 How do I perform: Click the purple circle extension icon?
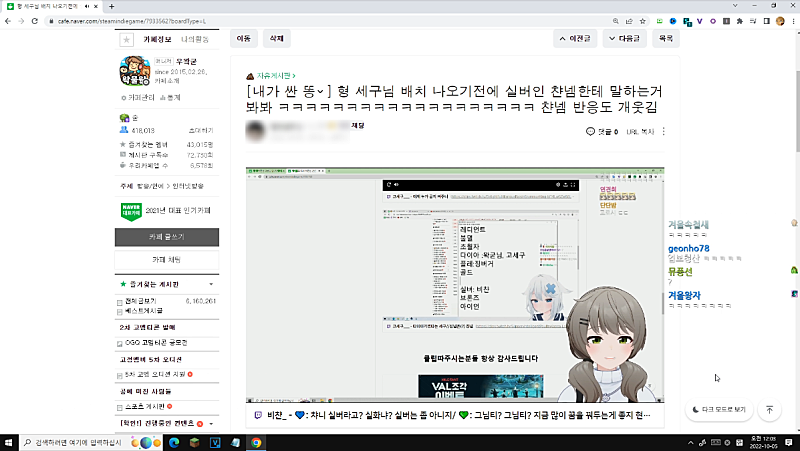tap(713, 21)
